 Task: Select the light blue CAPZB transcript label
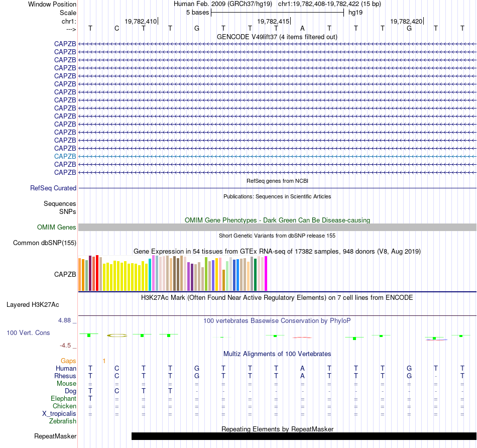point(65,156)
